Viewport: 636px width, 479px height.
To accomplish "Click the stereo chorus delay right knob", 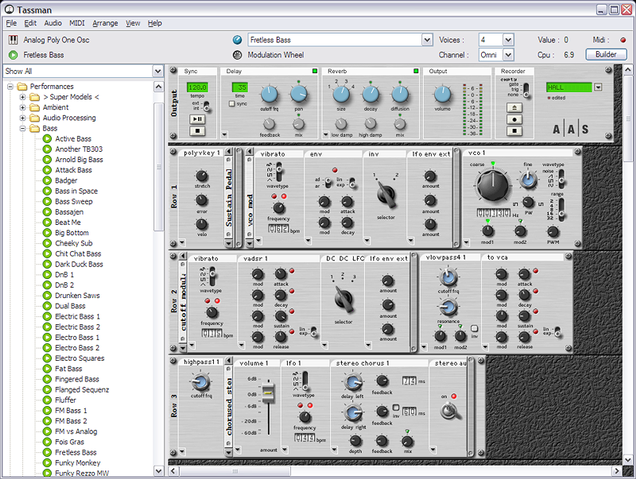I will click(353, 413).
